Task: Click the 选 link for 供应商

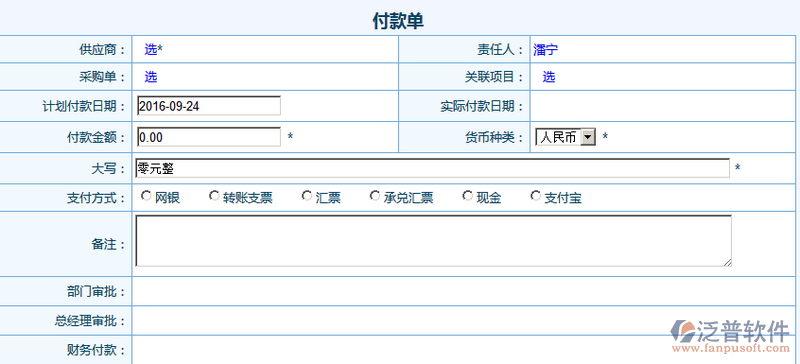Action: (151, 50)
